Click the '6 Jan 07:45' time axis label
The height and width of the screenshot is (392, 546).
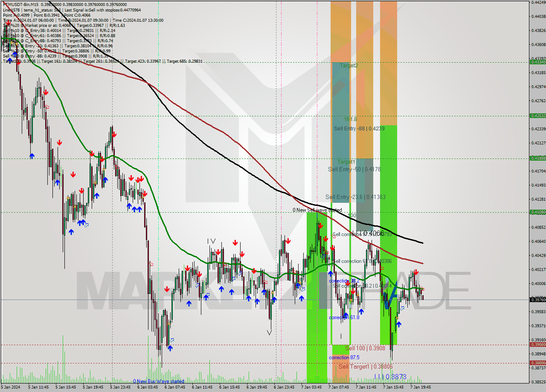[175, 387]
